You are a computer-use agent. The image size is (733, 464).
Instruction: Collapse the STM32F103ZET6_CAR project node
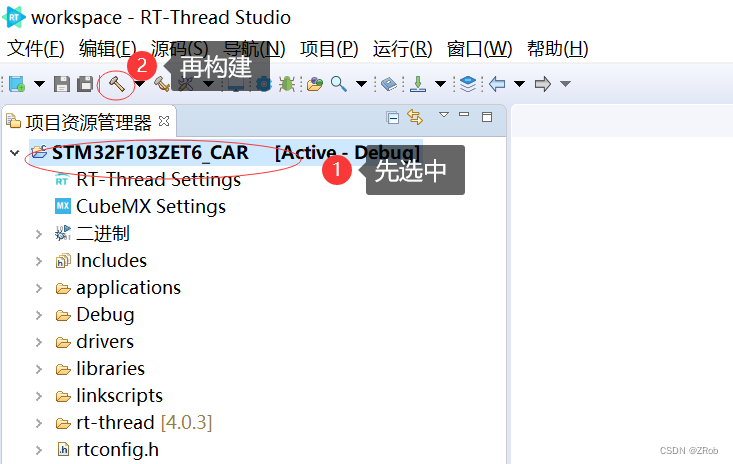pyautogui.click(x=14, y=153)
